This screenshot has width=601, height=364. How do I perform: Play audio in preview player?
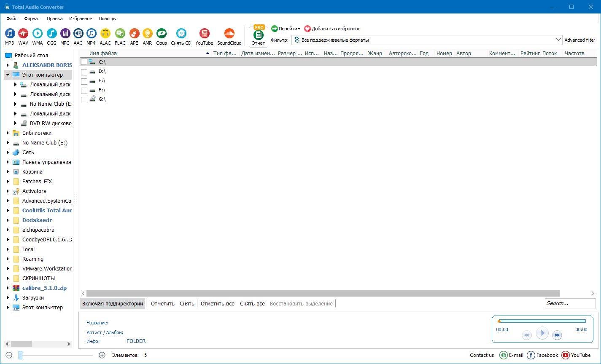pyautogui.click(x=542, y=333)
